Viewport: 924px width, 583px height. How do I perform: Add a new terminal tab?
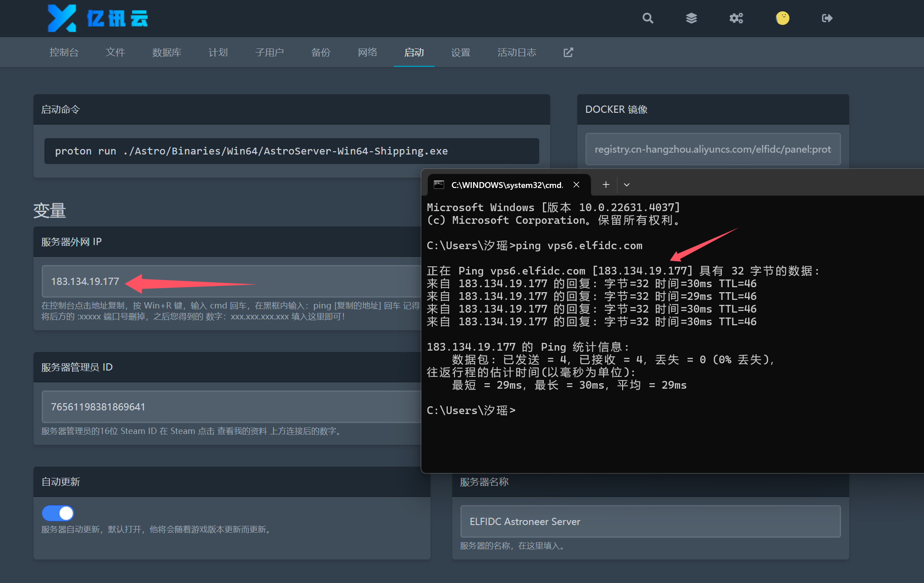606,185
